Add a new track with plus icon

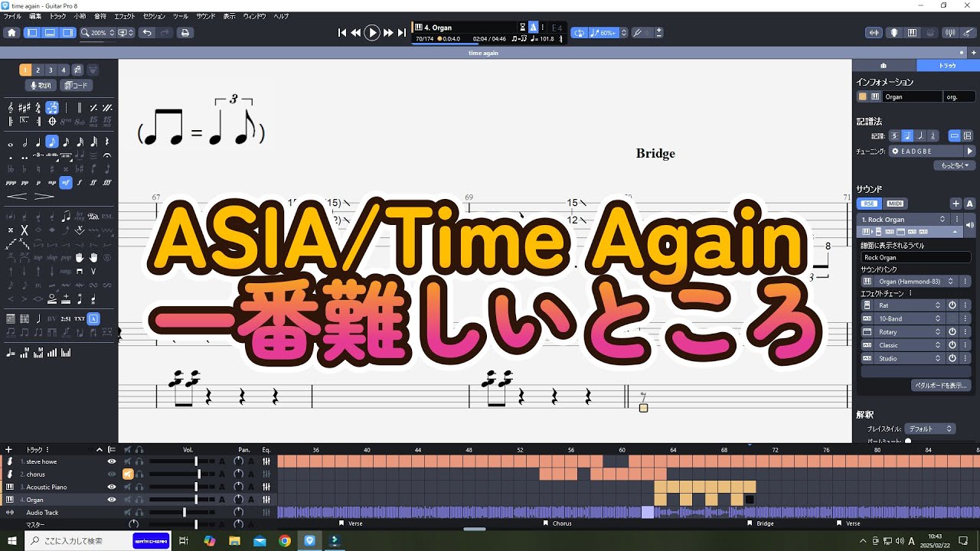(8, 449)
